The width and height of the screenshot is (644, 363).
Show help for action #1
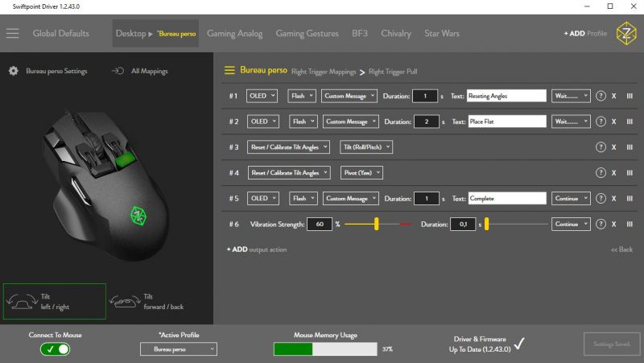coord(601,96)
